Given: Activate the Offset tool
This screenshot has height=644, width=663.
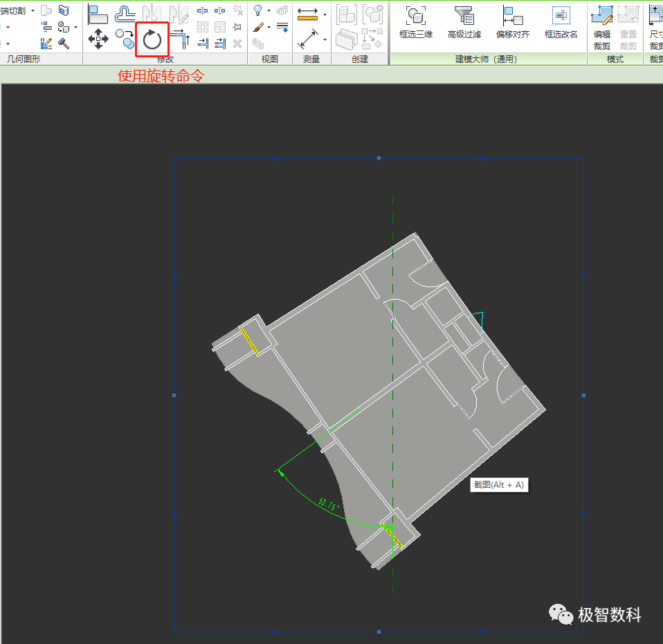Looking at the screenshot, I should point(125,14).
